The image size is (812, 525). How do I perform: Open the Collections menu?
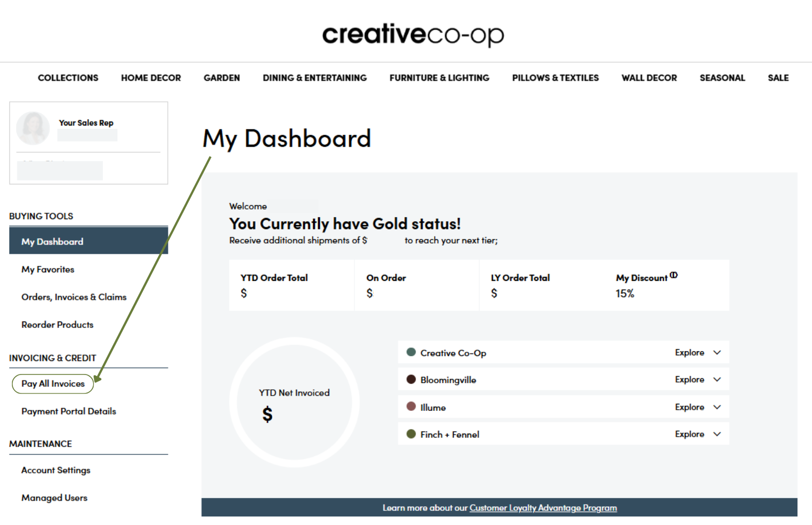pyautogui.click(x=68, y=78)
